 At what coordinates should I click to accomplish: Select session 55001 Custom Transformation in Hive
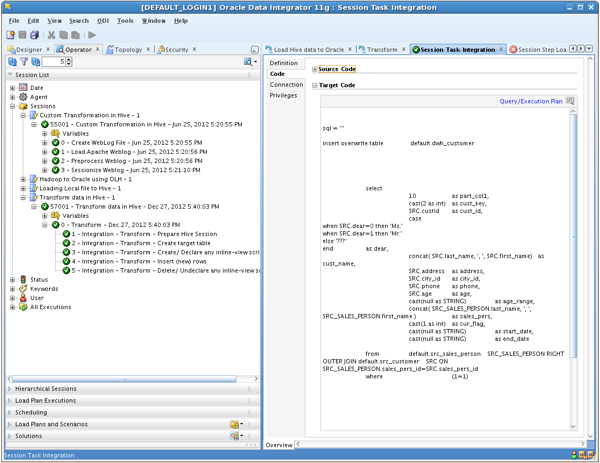click(x=146, y=124)
